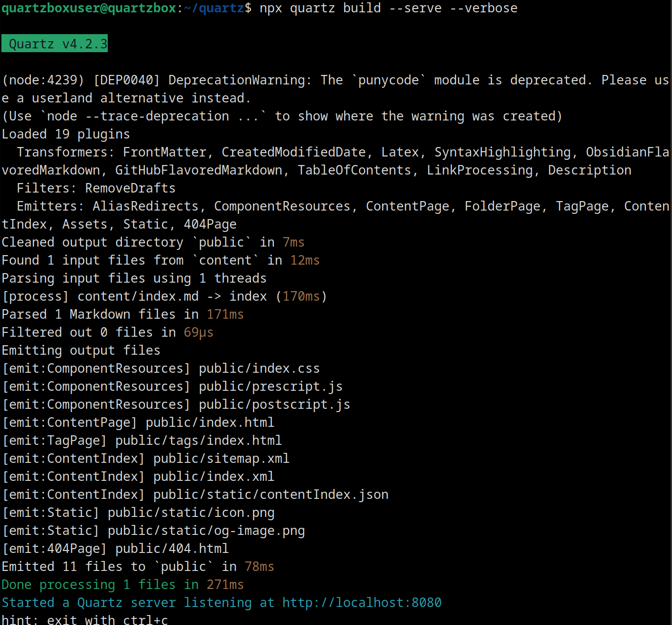Click the '271ms' total time value
This screenshot has width=672, height=625.
pos(225,585)
